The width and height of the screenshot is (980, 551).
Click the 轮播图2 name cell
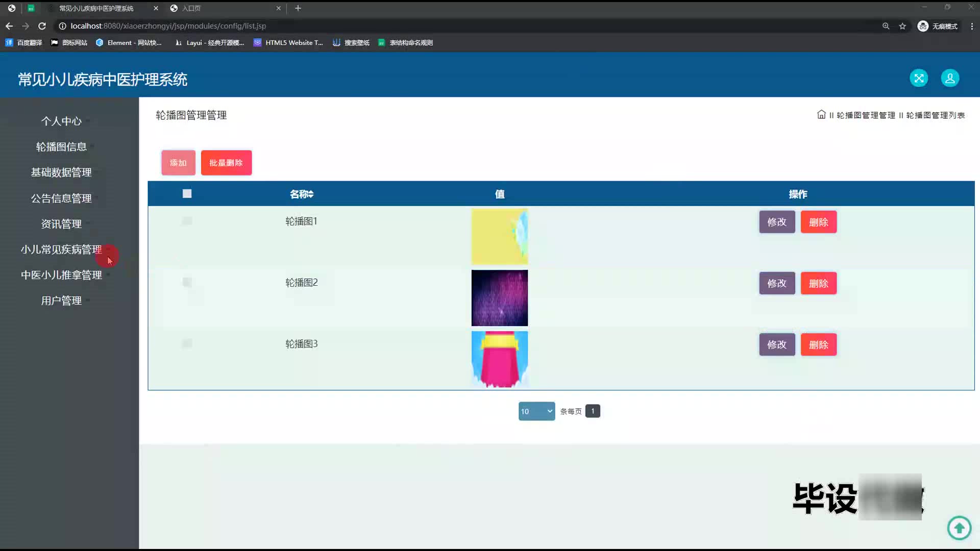coord(301,282)
